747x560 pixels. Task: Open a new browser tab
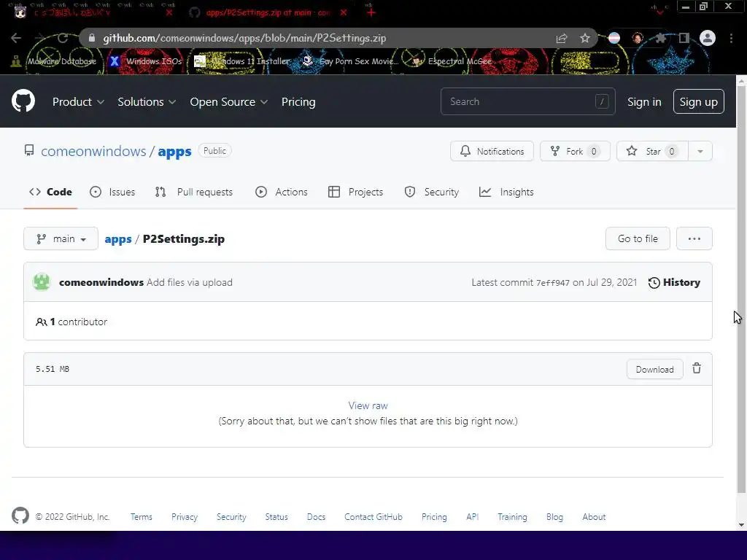[371, 13]
